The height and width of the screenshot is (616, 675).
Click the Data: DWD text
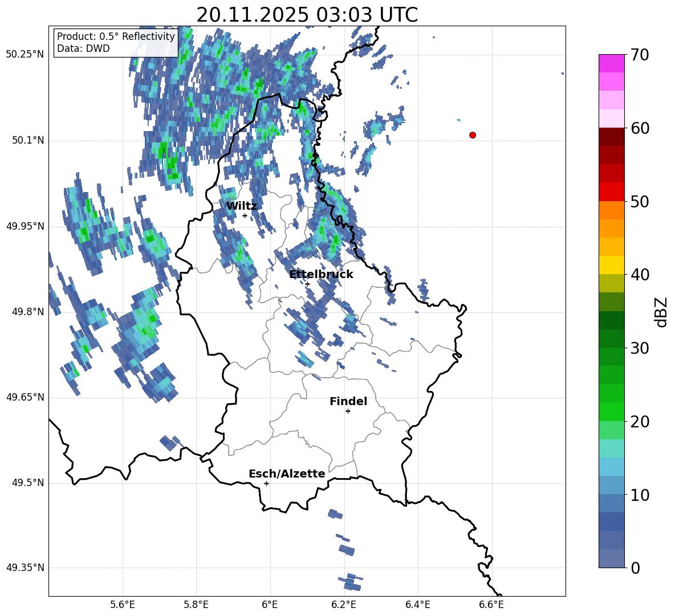tap(83, 48)
